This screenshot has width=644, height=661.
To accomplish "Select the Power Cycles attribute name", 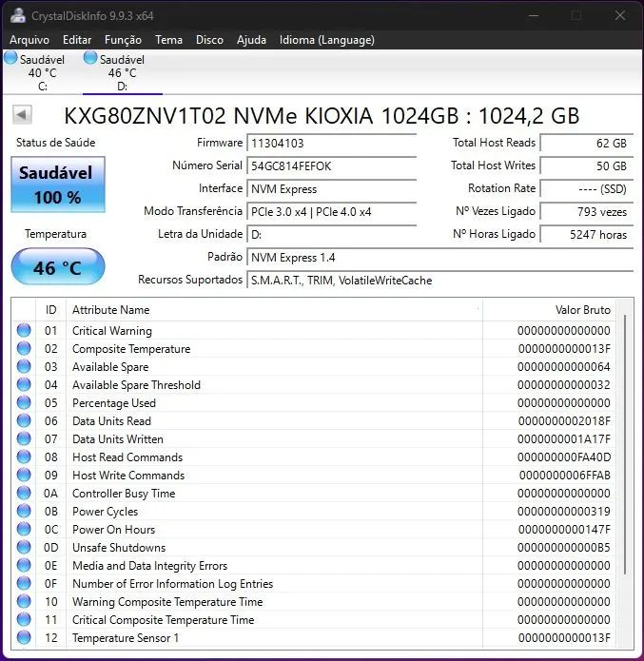I will [x=106, y=512].
